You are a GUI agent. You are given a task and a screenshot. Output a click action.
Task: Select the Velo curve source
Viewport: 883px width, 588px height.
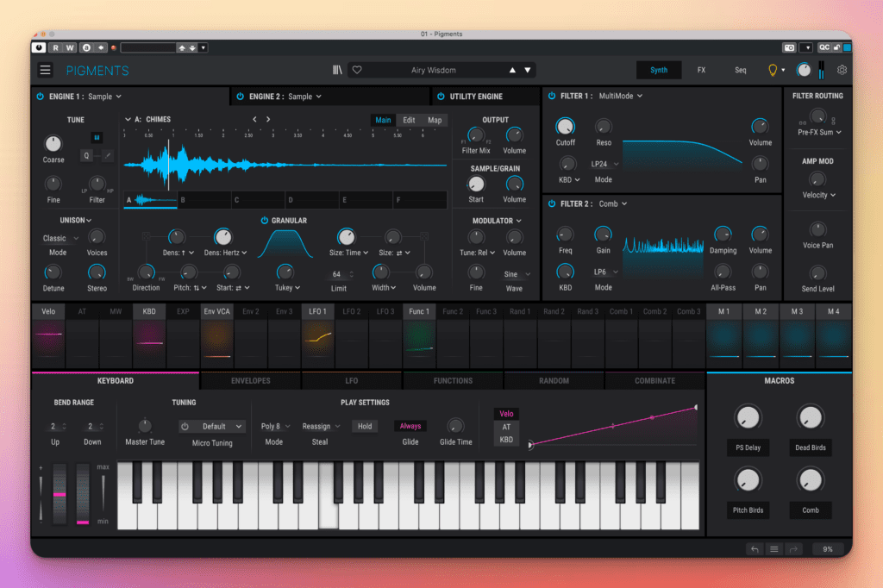[506, 413]
